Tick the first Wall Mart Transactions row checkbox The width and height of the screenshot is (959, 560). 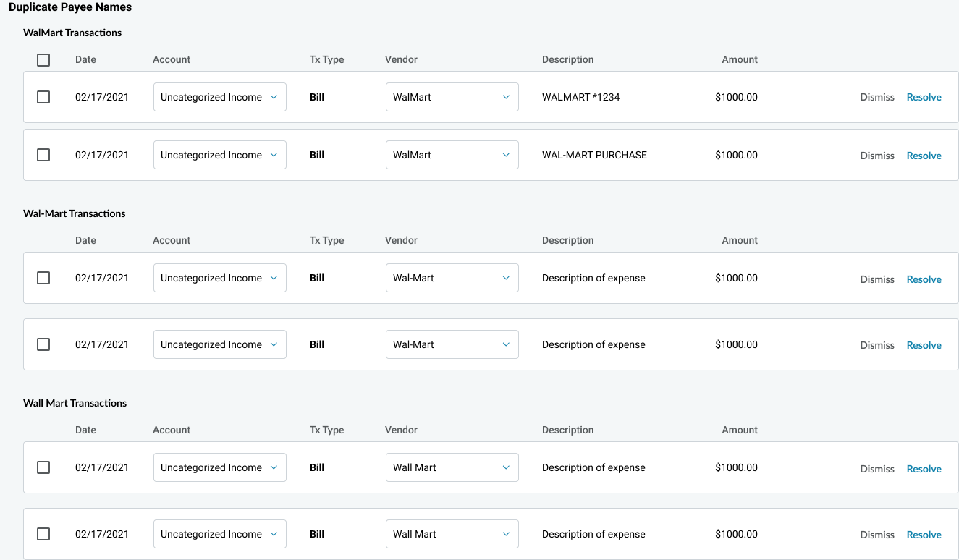43,467
